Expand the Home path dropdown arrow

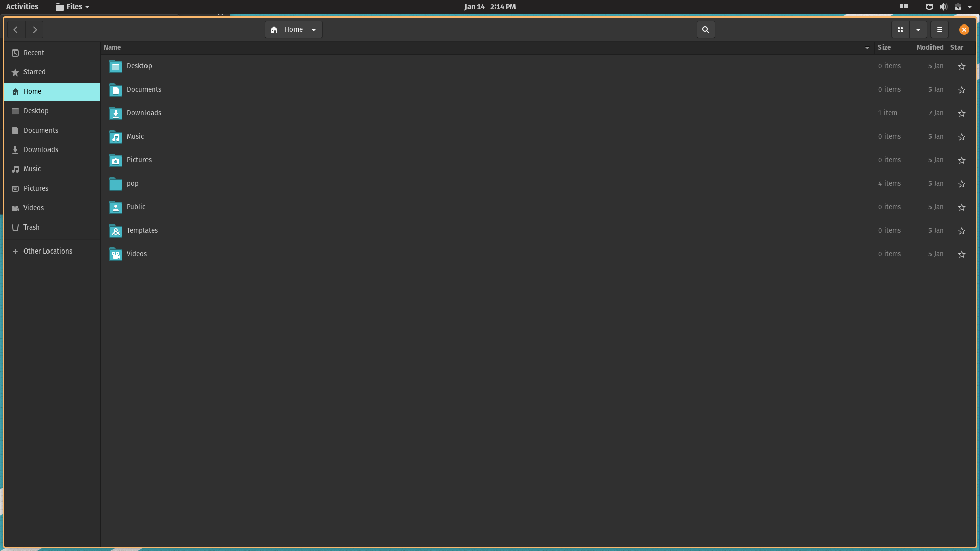(314, 30)
